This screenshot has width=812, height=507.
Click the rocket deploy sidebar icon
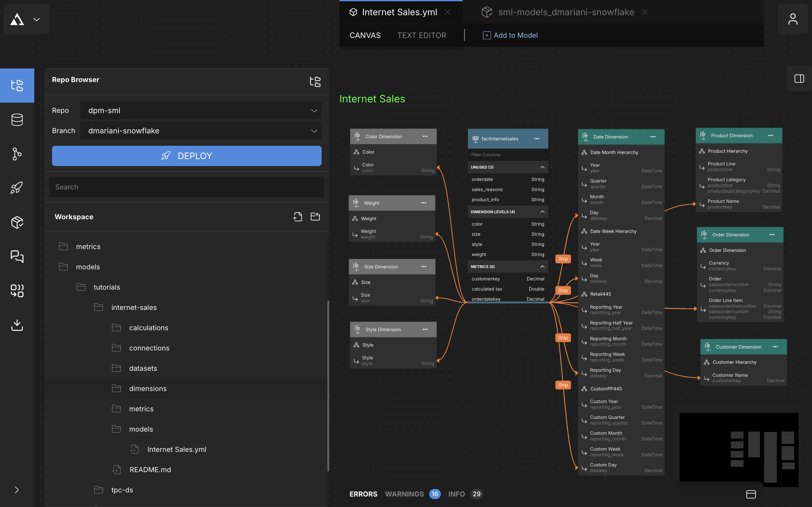[17, 188]
